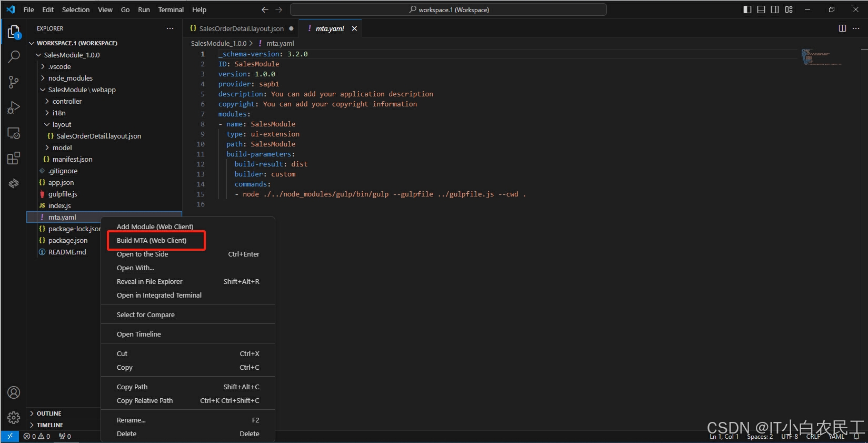
Task: Choose Add Module (Web Client) from context menu
Action: 188,227
